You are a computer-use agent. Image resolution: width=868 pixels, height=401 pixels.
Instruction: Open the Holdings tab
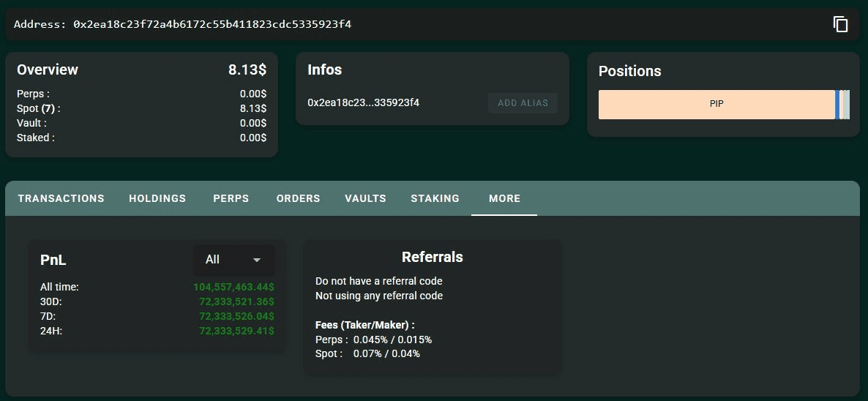coord(157,198)
